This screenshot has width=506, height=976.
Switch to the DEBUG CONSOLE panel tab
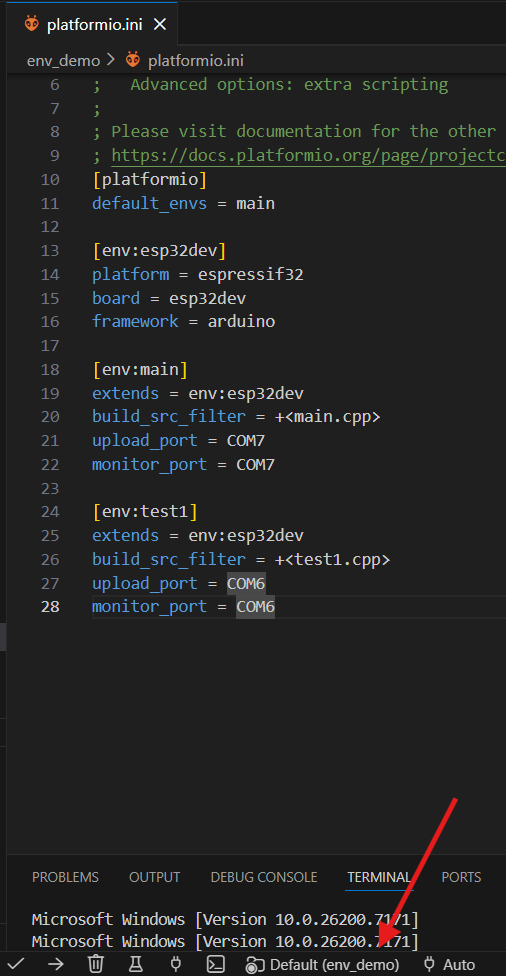pyautogui.click(x=264, y=877)
